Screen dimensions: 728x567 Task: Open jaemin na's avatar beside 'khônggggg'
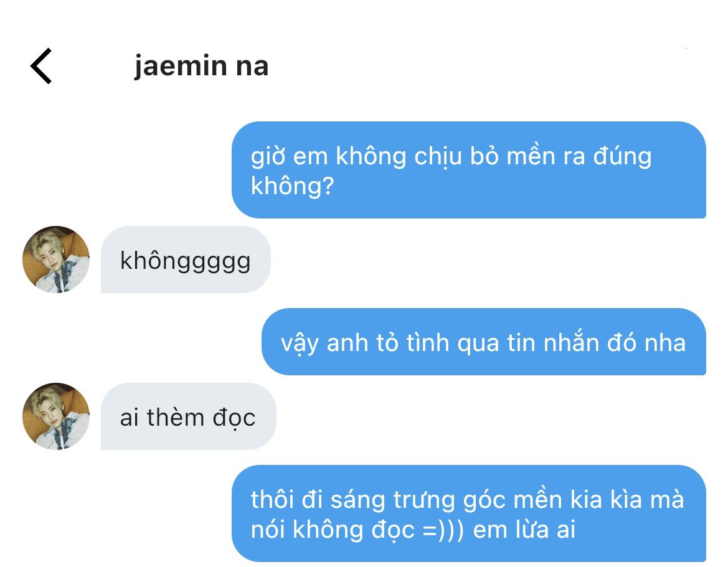[x=55, y=260]
